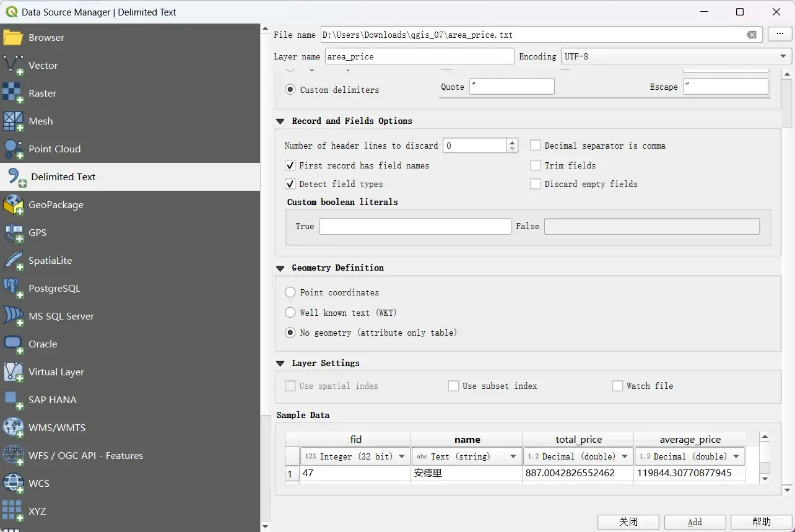
Task: Open total_price Decimal type dropdown
Action: click(578, 456)
